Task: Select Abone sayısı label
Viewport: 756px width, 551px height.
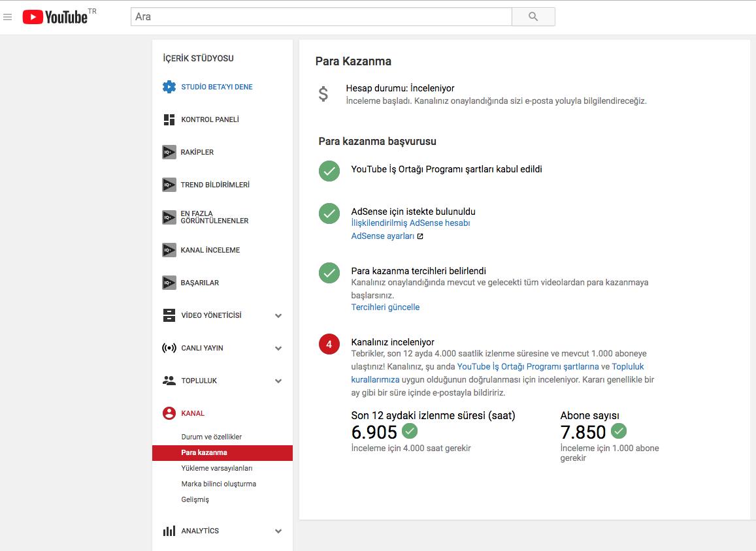Action: 589,415
